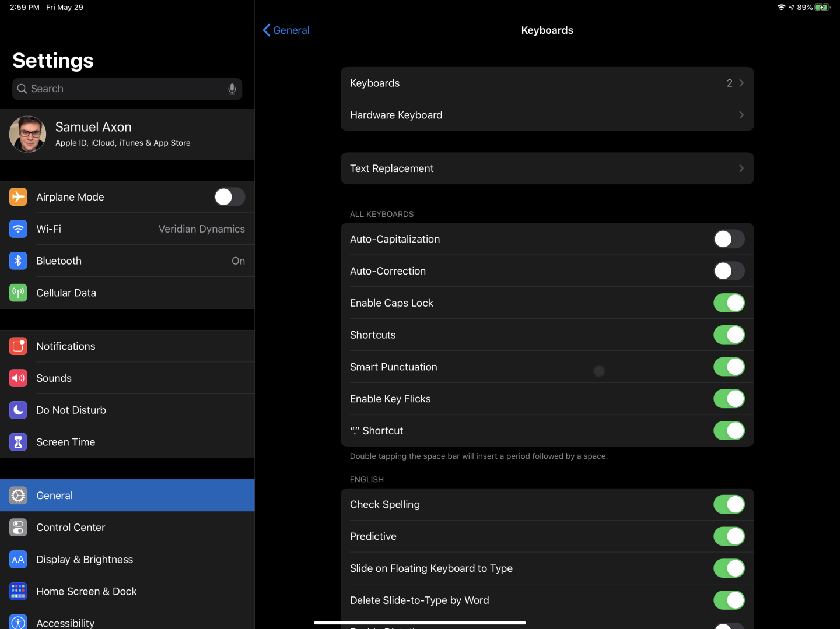Viewport: 840px width, 629px height.
Task: Click the Wi-Fi icon in sidebar
Action: pos(18,229)
